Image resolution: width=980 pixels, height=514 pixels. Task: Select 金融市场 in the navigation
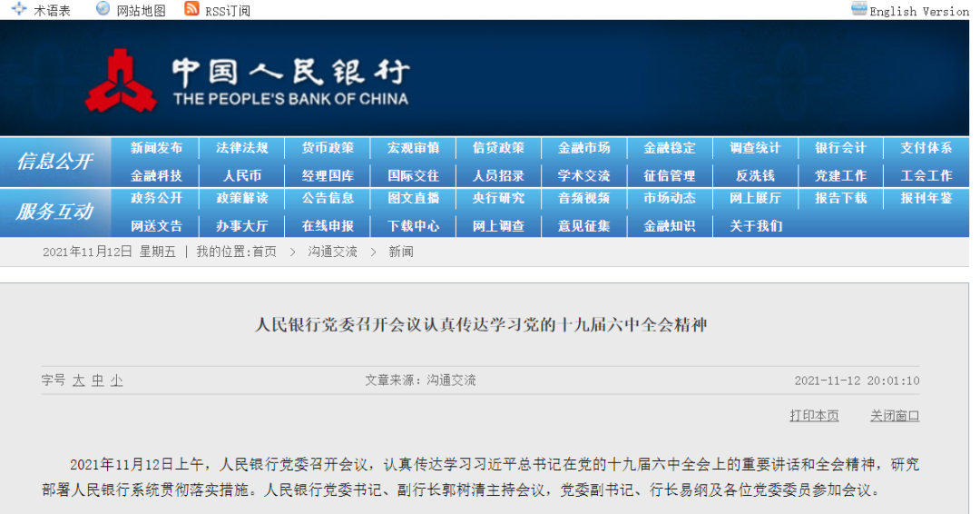click(584, 148)
